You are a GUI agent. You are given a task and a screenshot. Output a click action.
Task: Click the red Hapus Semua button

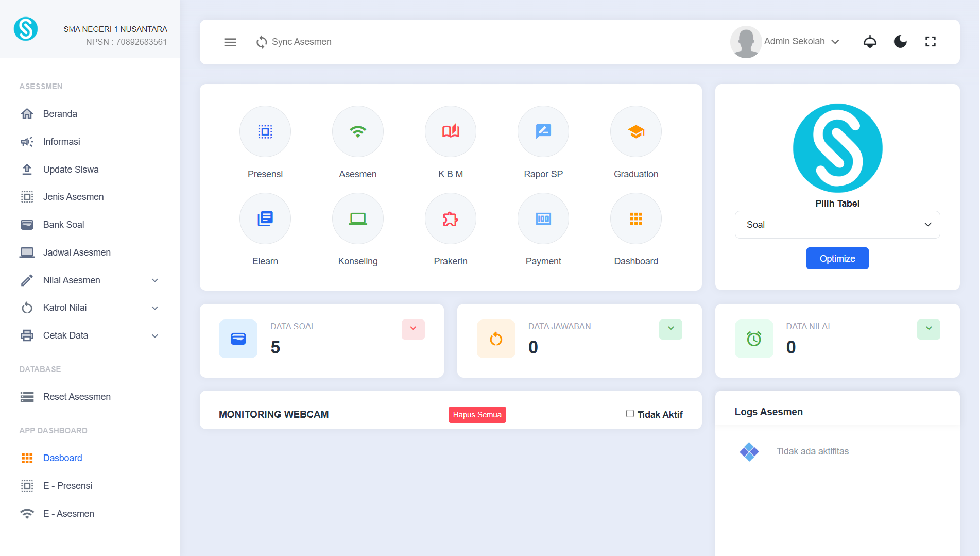pyautogui.click(x=477, y=415)
